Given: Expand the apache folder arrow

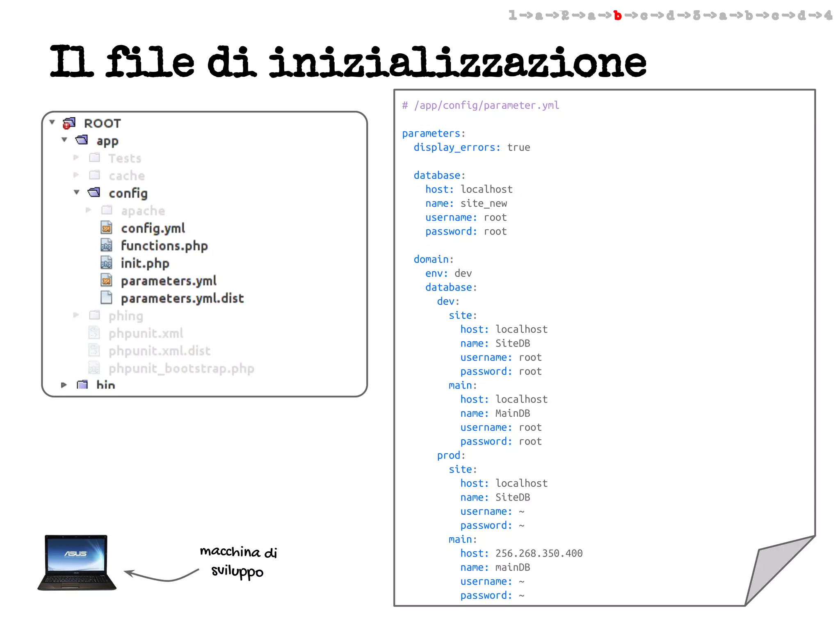Looking at the screenshot, I should [x=88, y=210].
